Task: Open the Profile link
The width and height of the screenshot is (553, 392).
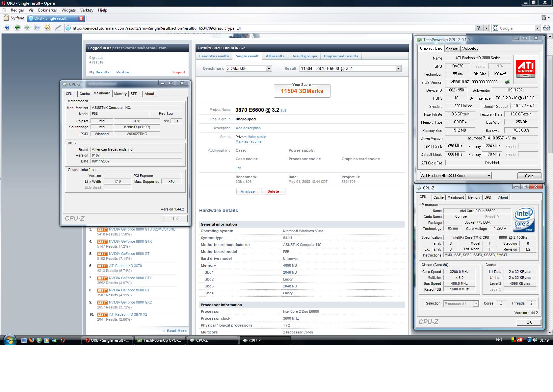Action: point(122,72)
